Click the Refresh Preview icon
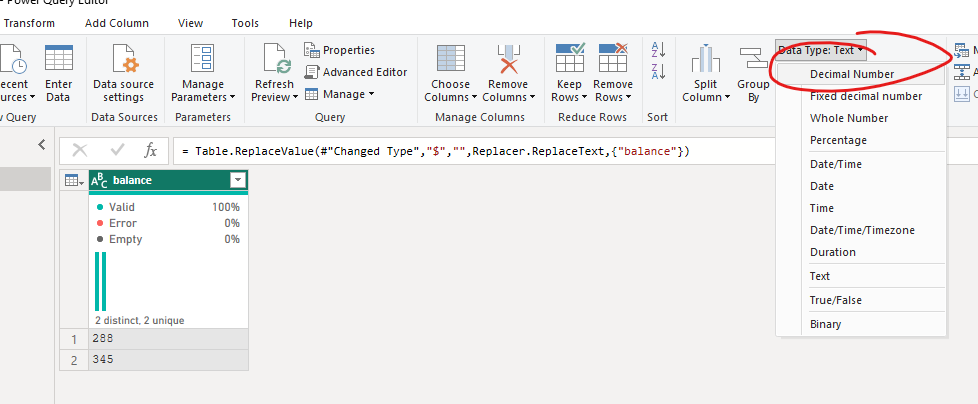This screenshot has height=404, width=978. pos(277,59)
